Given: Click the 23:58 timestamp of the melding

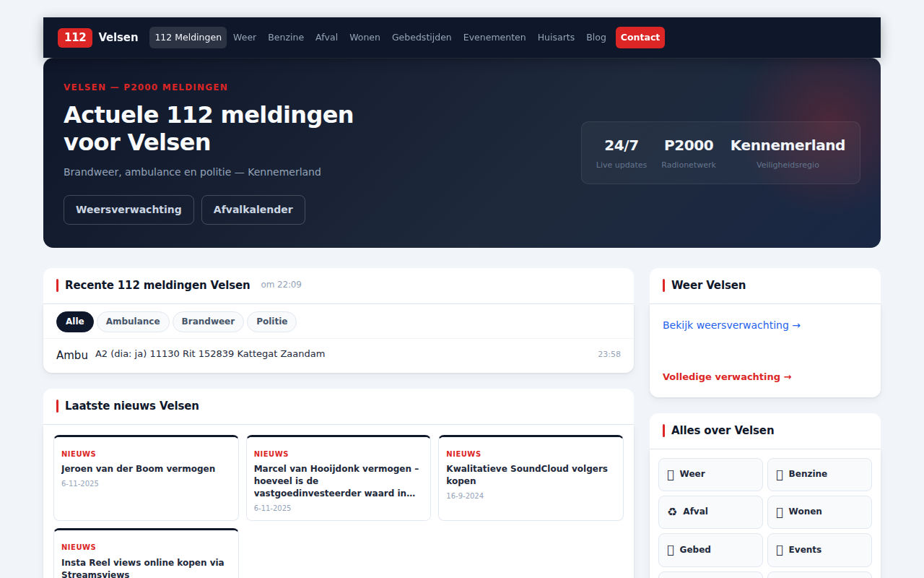Looking at the screenshot, I should pyautogui.click(x=609, y=355).
